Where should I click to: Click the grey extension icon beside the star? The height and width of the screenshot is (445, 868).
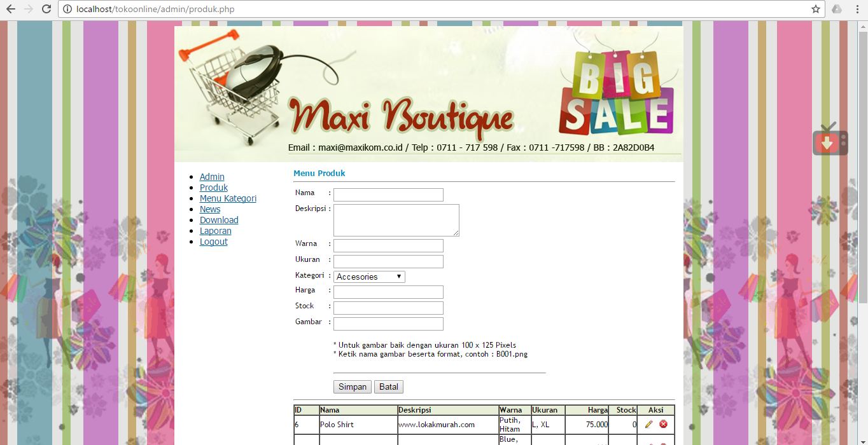tap(837, 10)
